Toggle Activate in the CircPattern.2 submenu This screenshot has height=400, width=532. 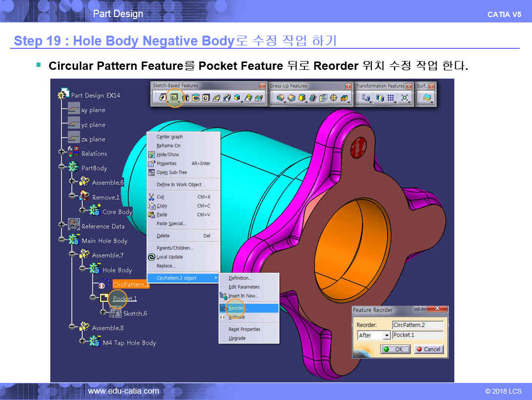tap(237, 317)
